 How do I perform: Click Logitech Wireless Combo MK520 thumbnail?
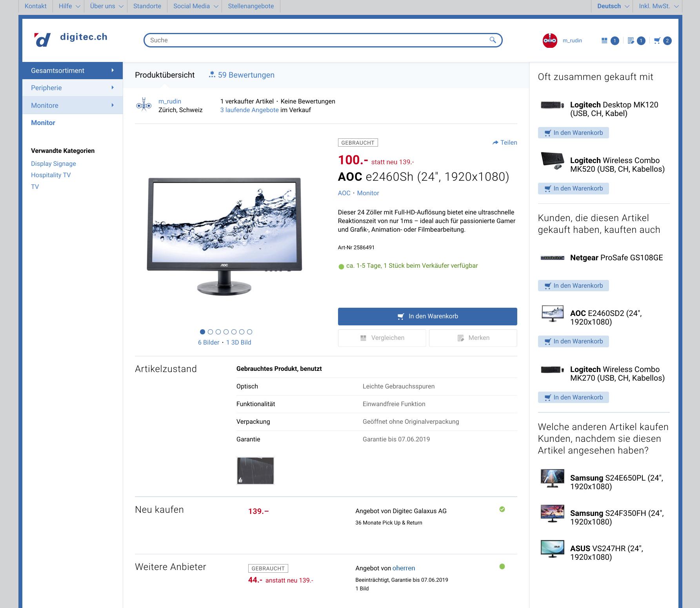pos(552,161)
